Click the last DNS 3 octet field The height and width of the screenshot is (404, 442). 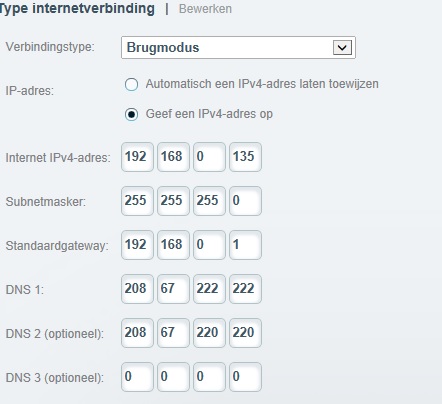(245, 377)
